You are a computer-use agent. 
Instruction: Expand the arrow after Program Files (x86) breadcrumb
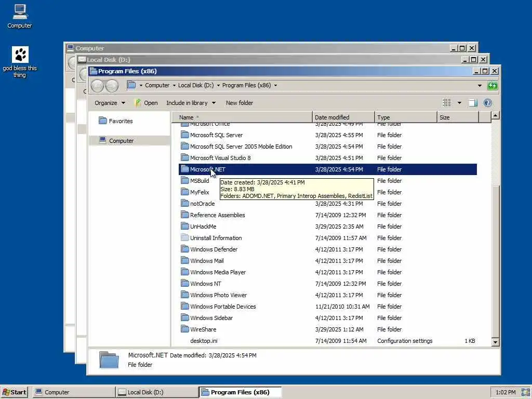pos(275,86)
